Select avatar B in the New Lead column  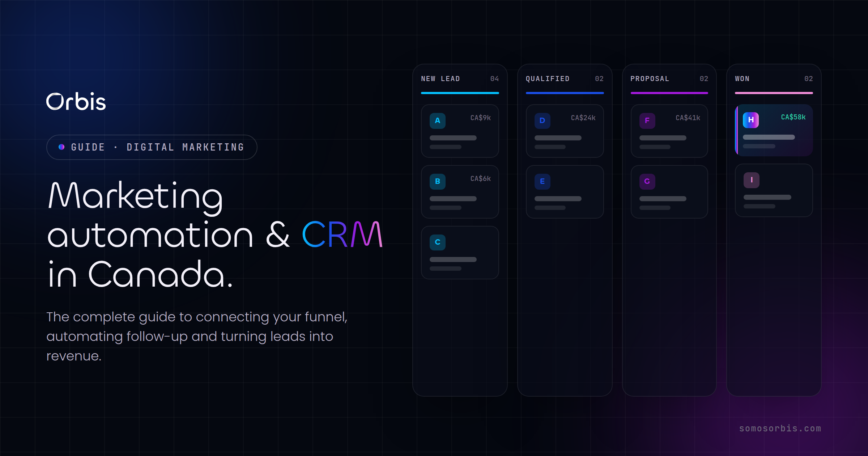pos(438,182)
